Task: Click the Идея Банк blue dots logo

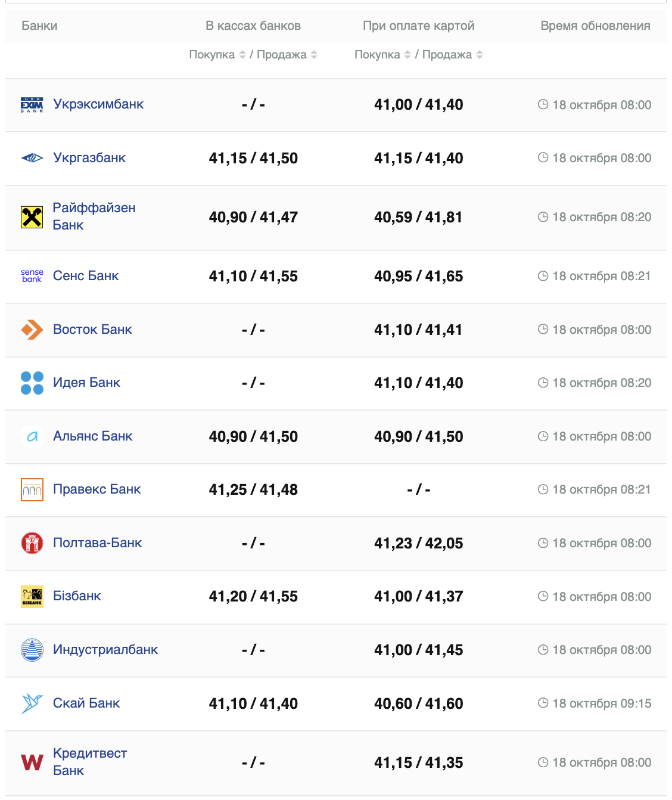Action: 32,383
